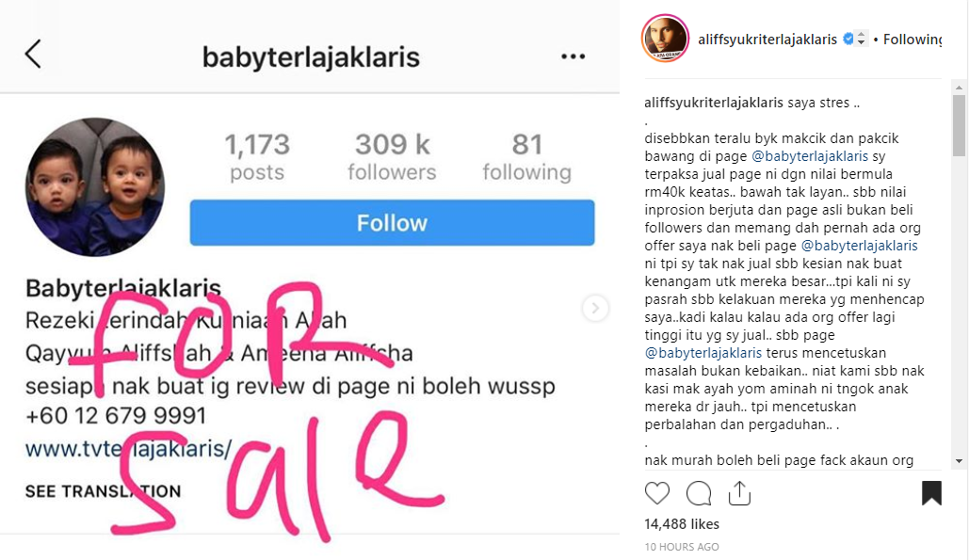Open aliffsyukriterlajaklaris profile avatar
This screenshot has width=969, height=560.
(x=665, y=39)
